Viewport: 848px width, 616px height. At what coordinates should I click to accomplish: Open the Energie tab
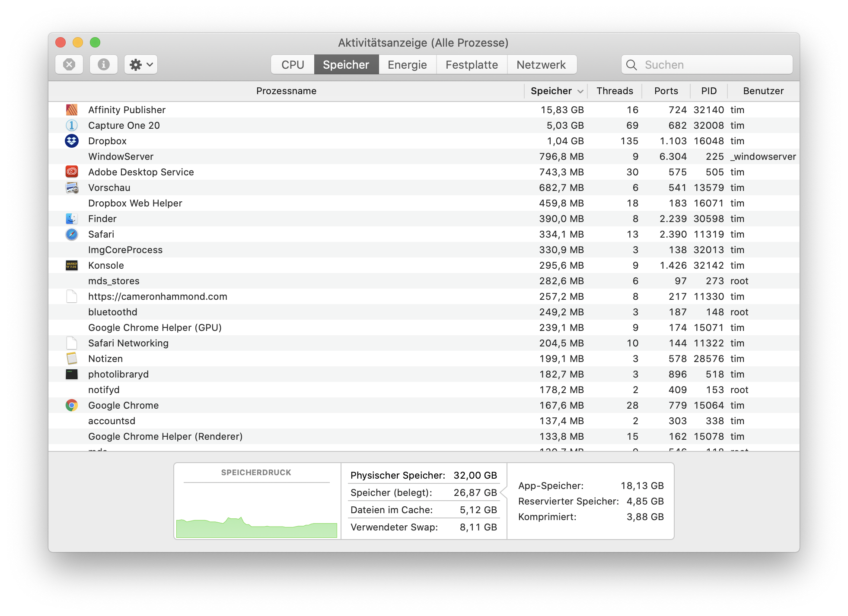tap(407, 65)
